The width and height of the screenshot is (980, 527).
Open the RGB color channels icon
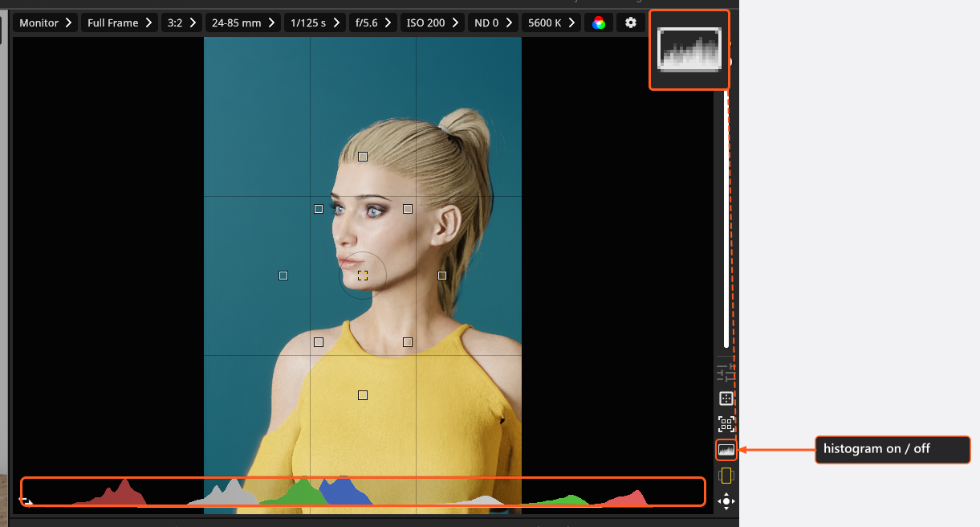pyautogui.click(x=599, y=22)
